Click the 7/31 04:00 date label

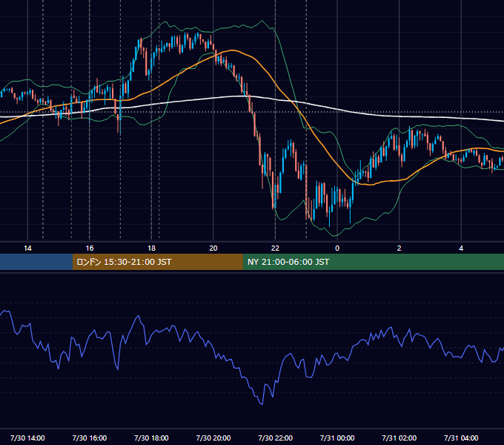tap(461, 438)
